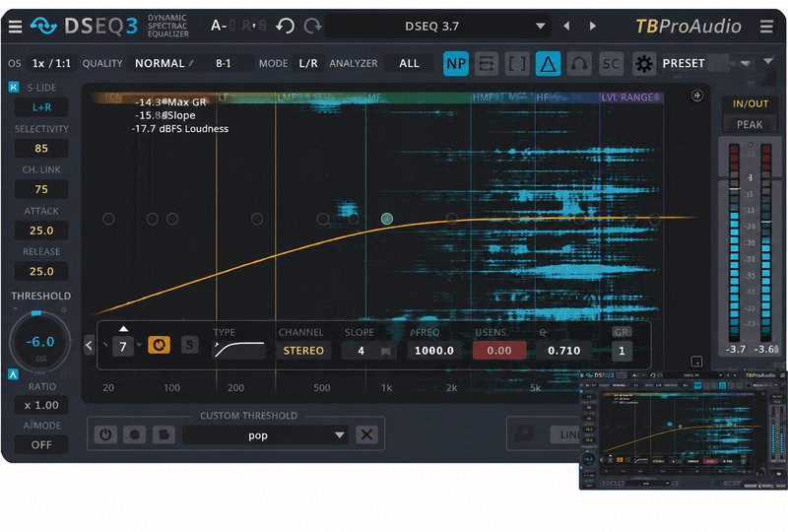Viewport: 788px width, 532px height.
Task: Click the GR value 1
Action: pos(622,351)
